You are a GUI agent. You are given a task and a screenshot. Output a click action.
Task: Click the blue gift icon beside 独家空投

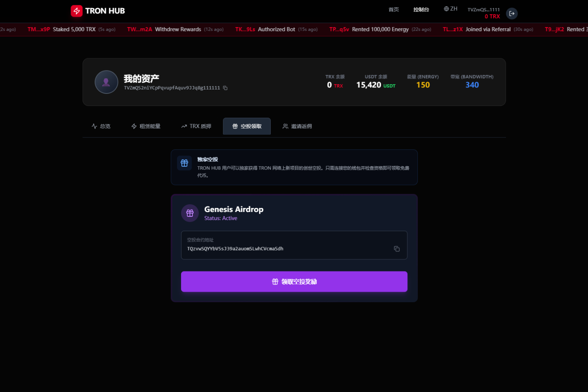(x=184, y=163)
